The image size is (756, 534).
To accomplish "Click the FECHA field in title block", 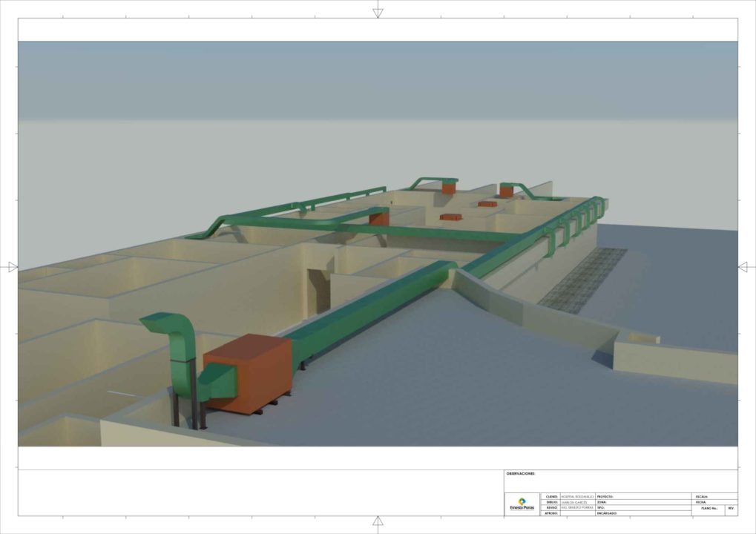I will pyautogui.click(x=714, y=502).
